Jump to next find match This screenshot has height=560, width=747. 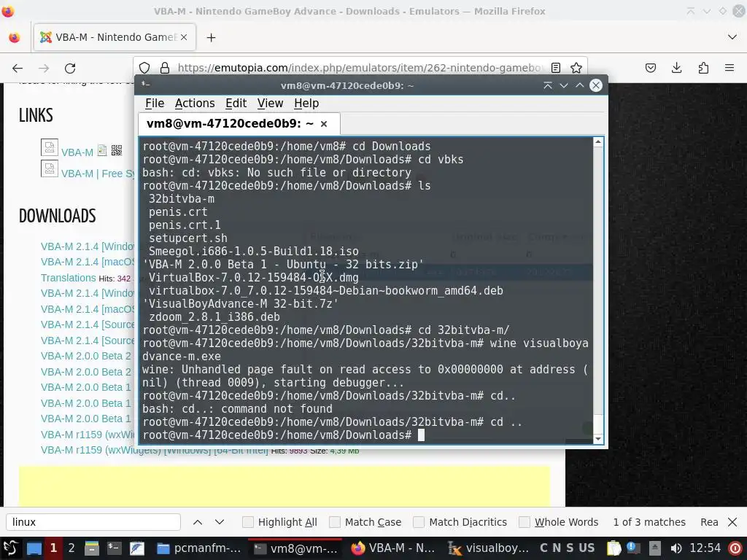[x=219, y=522]
